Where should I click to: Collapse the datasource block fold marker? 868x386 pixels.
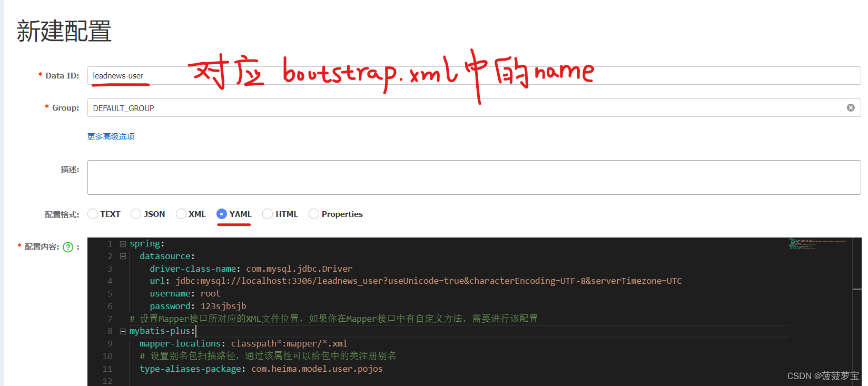tap(123, 256)
